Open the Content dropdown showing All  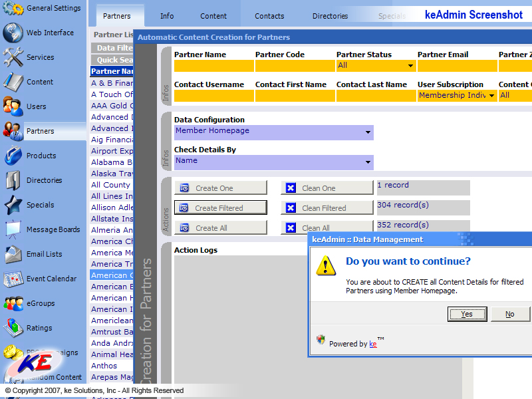[515, 95]
